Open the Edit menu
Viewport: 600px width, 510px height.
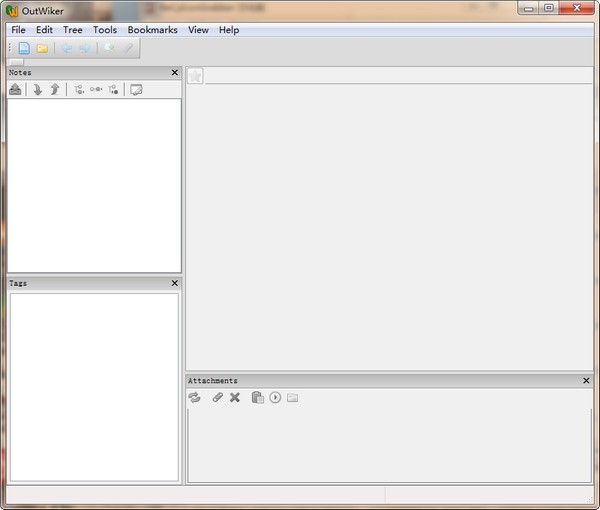click(x=44, y=30)
